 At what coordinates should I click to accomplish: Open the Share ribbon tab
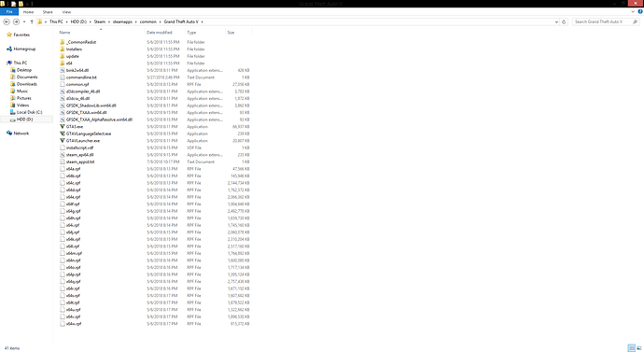[x=48, y=12]
